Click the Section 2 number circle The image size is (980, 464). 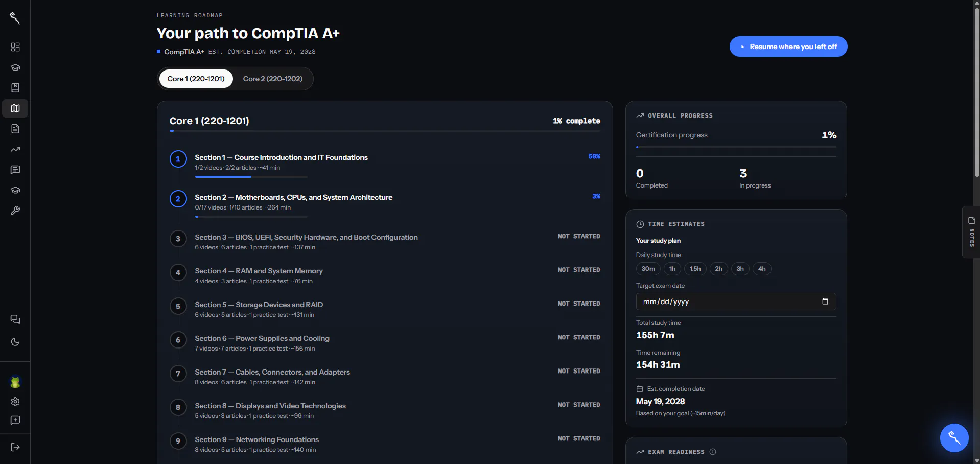(178, 199)
